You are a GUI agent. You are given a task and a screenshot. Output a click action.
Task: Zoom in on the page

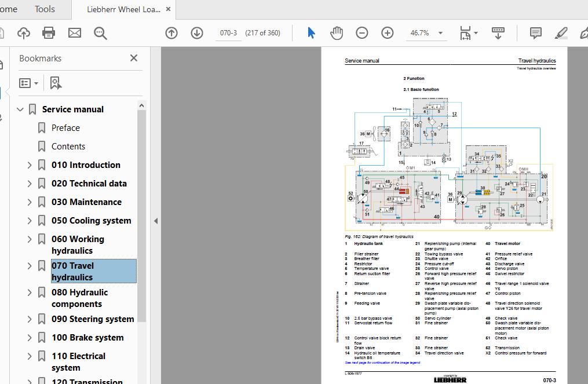(388, 33)
